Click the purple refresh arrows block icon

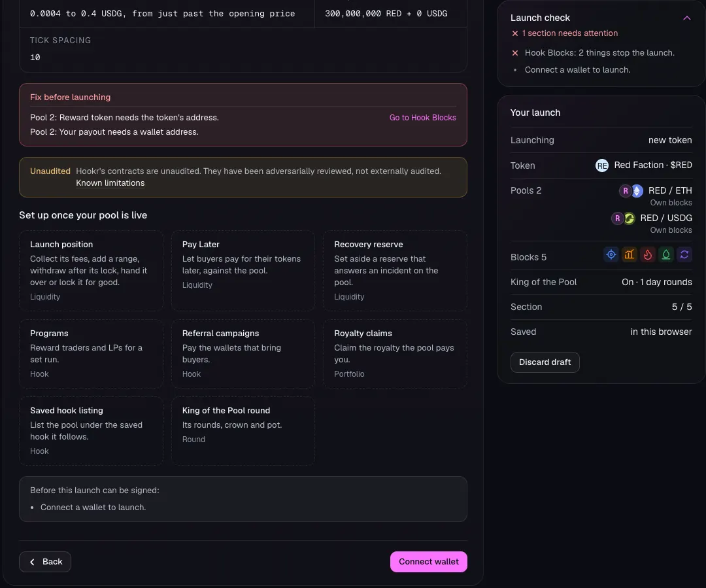[x=684, y=254]
